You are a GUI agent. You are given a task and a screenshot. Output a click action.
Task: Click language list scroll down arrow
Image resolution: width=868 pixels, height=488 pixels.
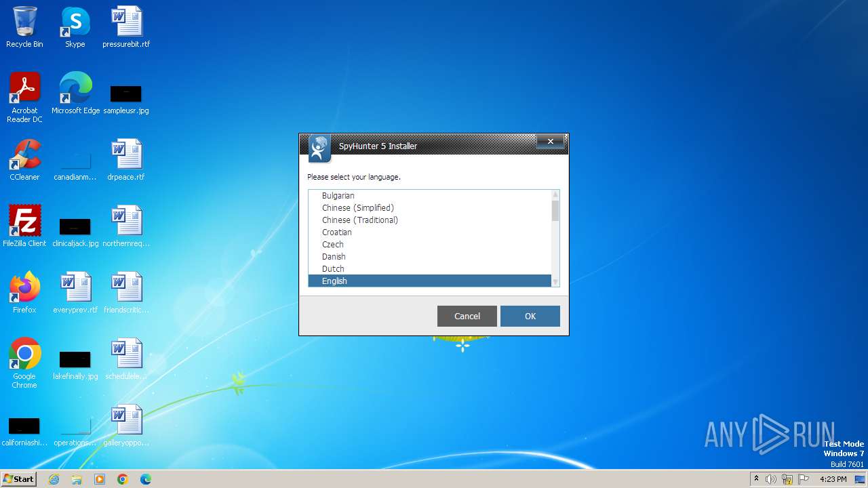pyautogui.click(x=555, y=282)
